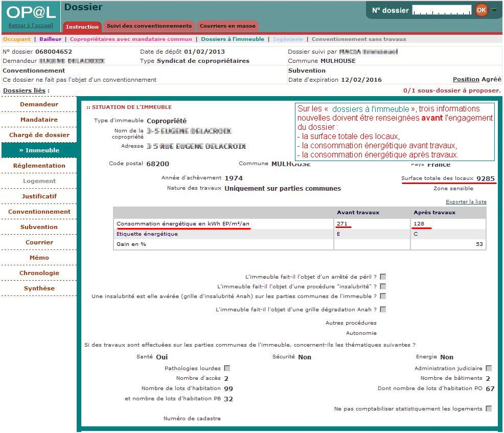
Task: Toggle the Administration judiciaire checkbox
Action: (x=489, y=369)
